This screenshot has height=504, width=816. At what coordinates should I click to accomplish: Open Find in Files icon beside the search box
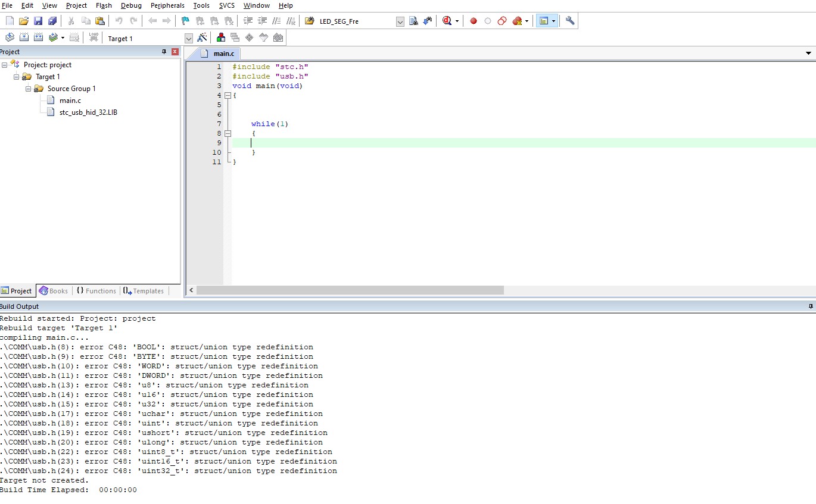pos(413,21)
